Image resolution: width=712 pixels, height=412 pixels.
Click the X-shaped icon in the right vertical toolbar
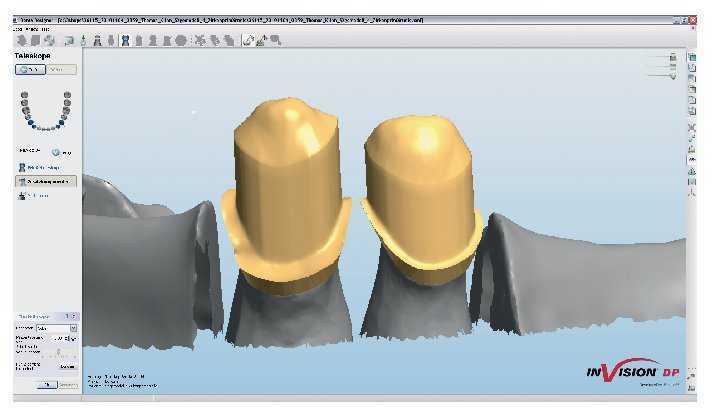(692, 128)
